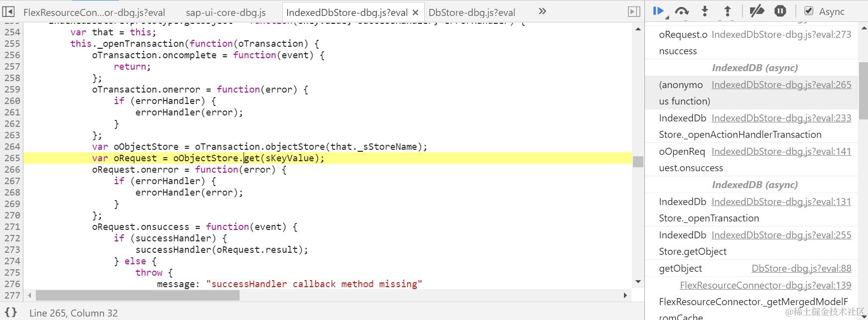Viewport: 868px width, 320px height.
Task: Select oOpenRequest.onsuccess call frame
Action: (751, 159)
